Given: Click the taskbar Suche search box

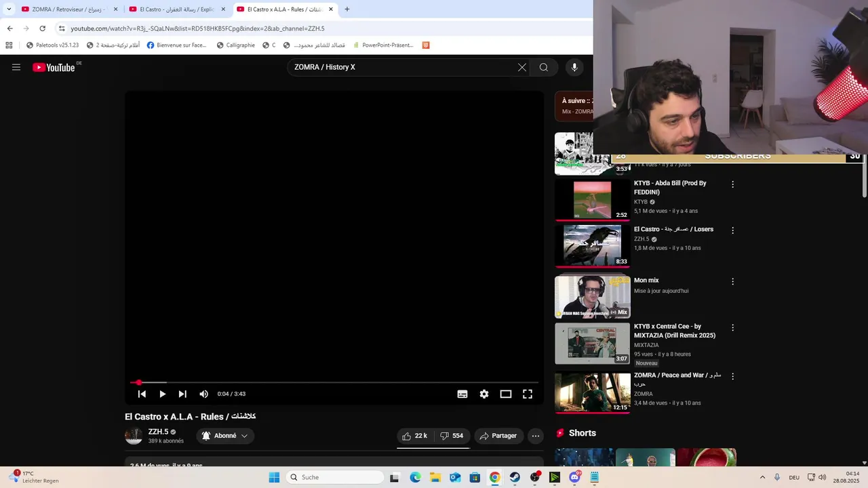Looking at the screenshot, I should (335, 477).
